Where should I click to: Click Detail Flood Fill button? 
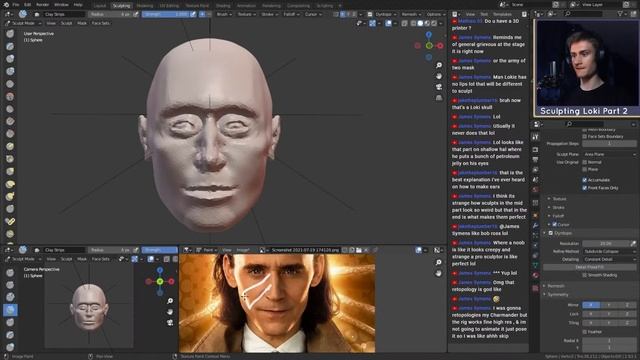589,267
